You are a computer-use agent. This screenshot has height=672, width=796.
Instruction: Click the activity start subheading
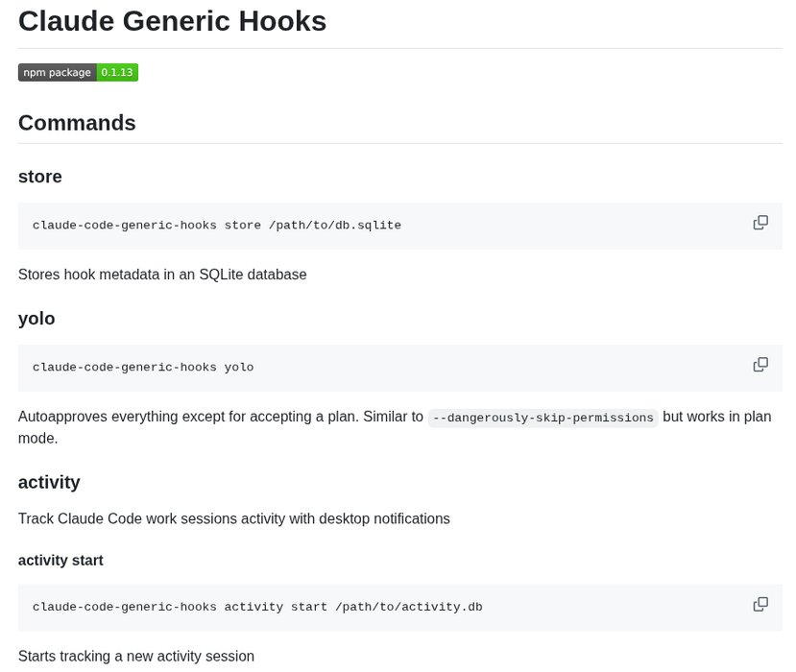(60, 560)
